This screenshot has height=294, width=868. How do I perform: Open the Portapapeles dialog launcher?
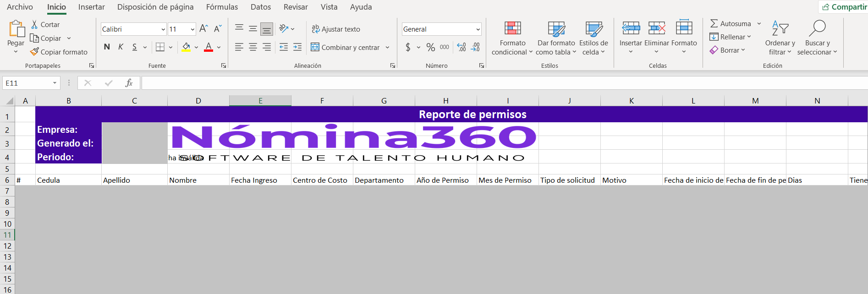click(92, 65)
